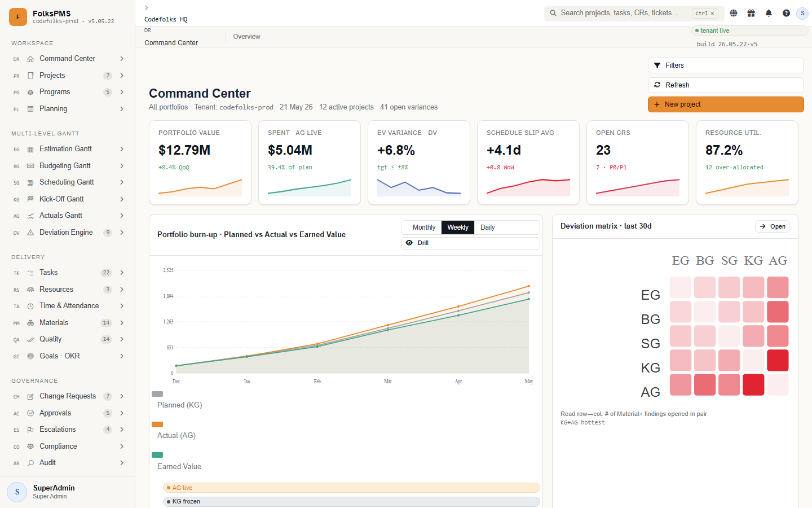Click the Goals OKR target icon

30,356
